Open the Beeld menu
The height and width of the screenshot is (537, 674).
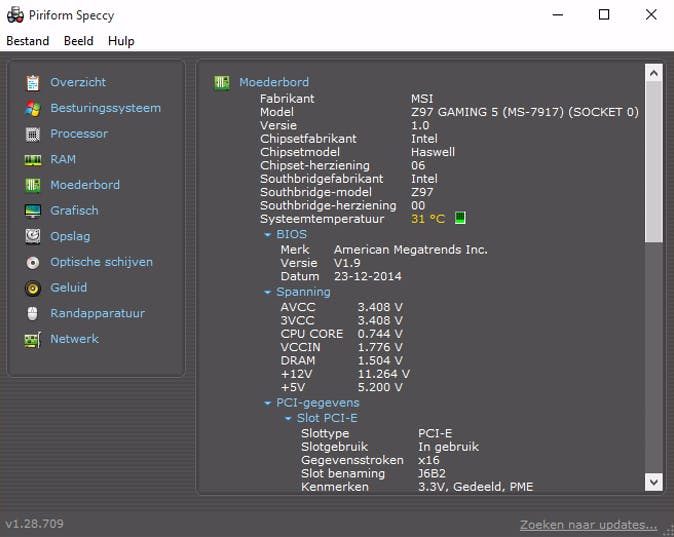pyautogui.click(x=78, y=41)
